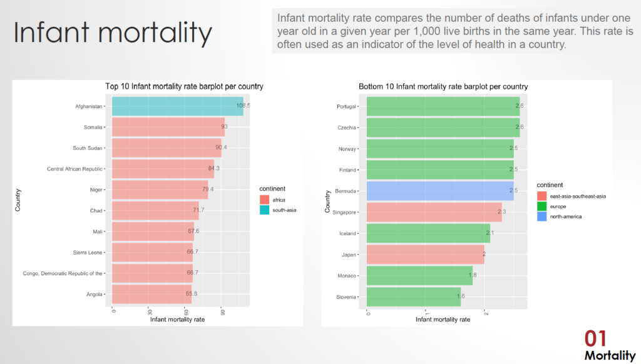Click the "Infant mortality" slide title

click(x=113, y=33)
